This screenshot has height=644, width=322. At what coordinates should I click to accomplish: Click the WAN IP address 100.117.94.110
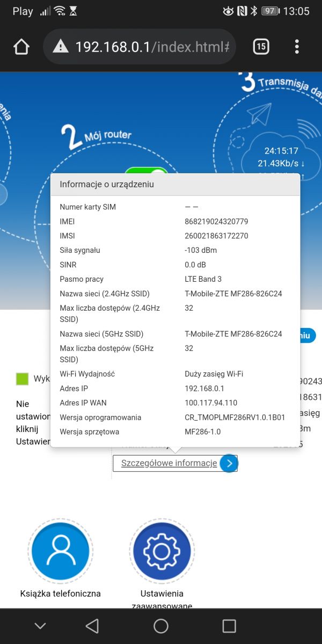pos(211,402)
